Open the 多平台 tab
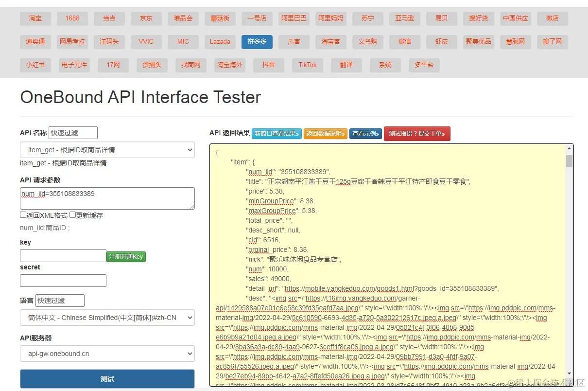Viewport: 588px width, 391px height. (x=424, y=65)
